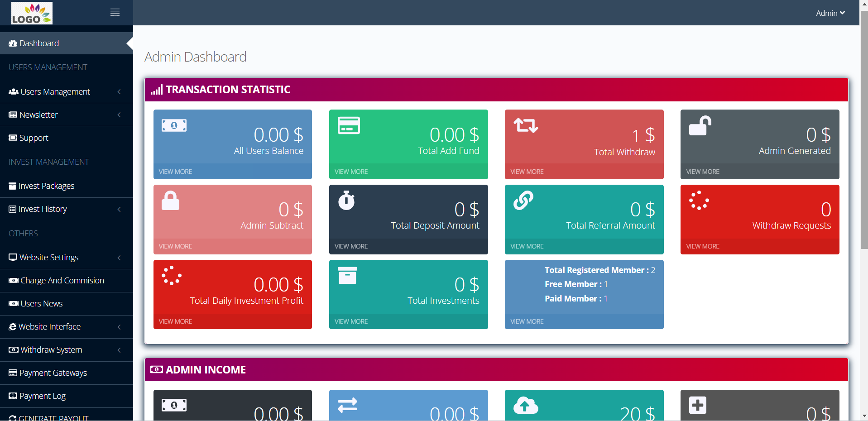Expand the Website Interface submenu chevron
Image resolution: width=868 pixels, height=421 pixels.
(119, 327)
